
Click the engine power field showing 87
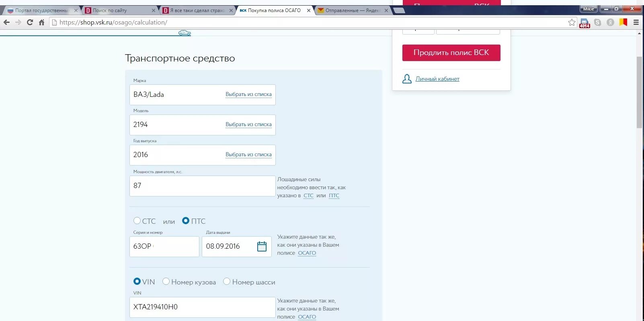[203, 186]
